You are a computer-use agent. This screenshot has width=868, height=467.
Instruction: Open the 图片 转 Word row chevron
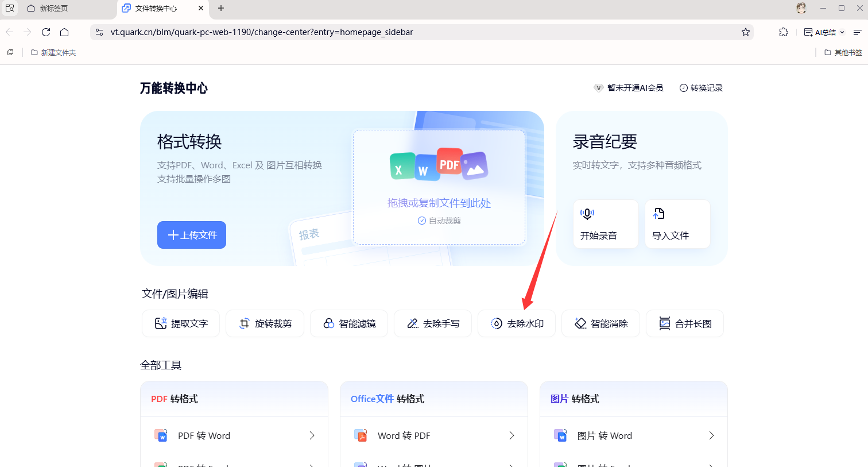711,435
